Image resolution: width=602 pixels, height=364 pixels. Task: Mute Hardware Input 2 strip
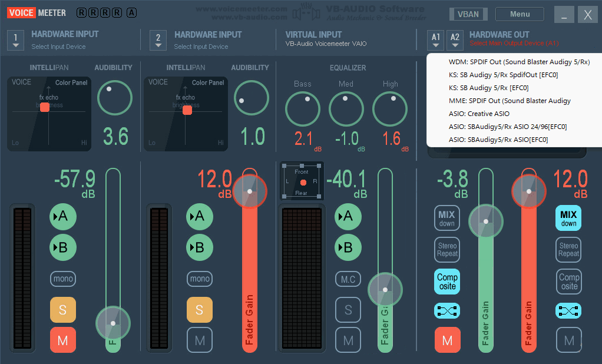tap(200, 340)
